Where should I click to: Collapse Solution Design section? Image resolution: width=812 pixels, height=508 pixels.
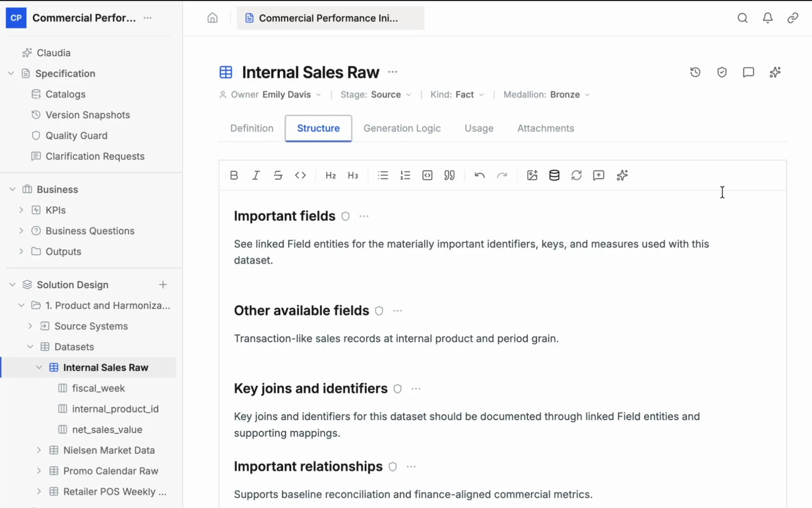(12, 285)
